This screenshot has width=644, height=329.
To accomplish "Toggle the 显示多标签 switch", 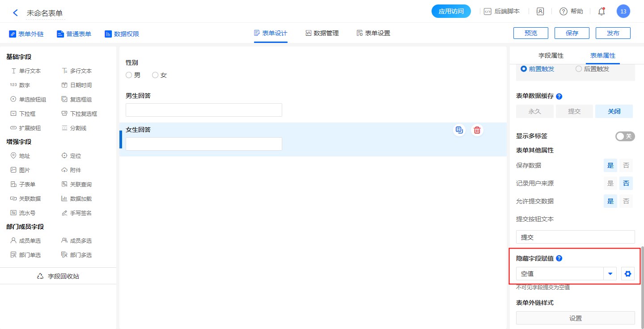I will point(625,136).
